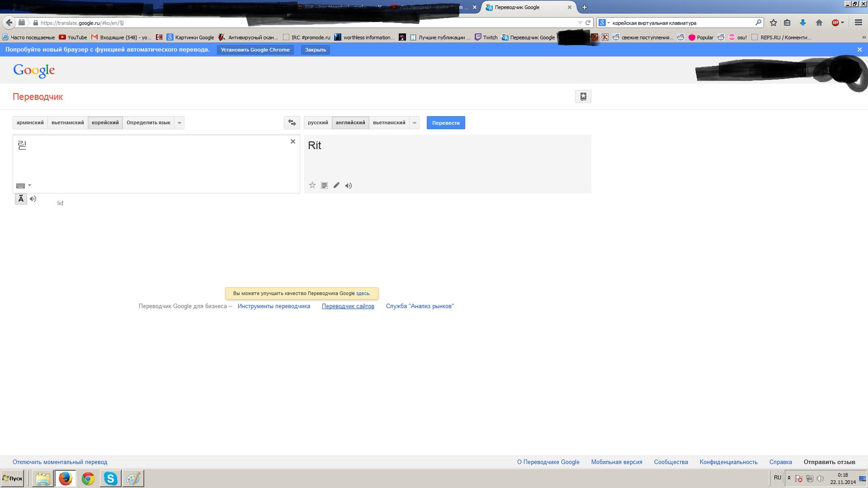Select английский as target language
Image resolution: width=868 pixels, height=488 pixels.
pyautogui.click(x=350, y=122)
